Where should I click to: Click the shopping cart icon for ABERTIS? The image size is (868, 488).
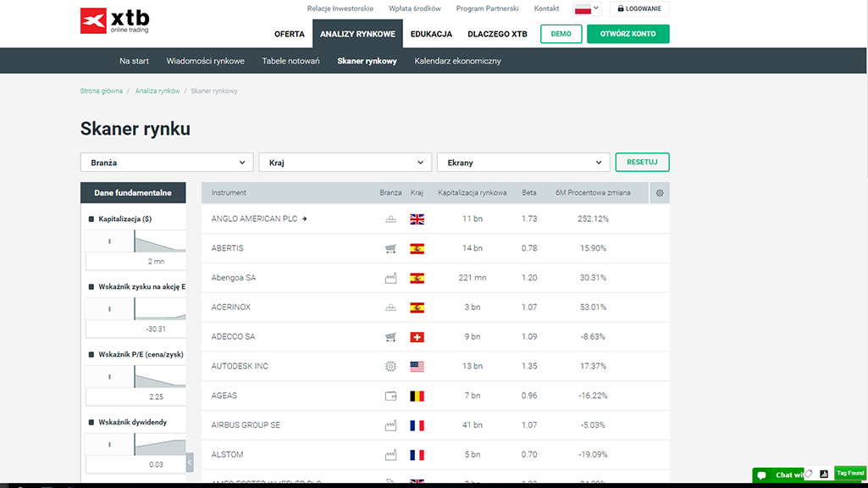pos(390,248)
